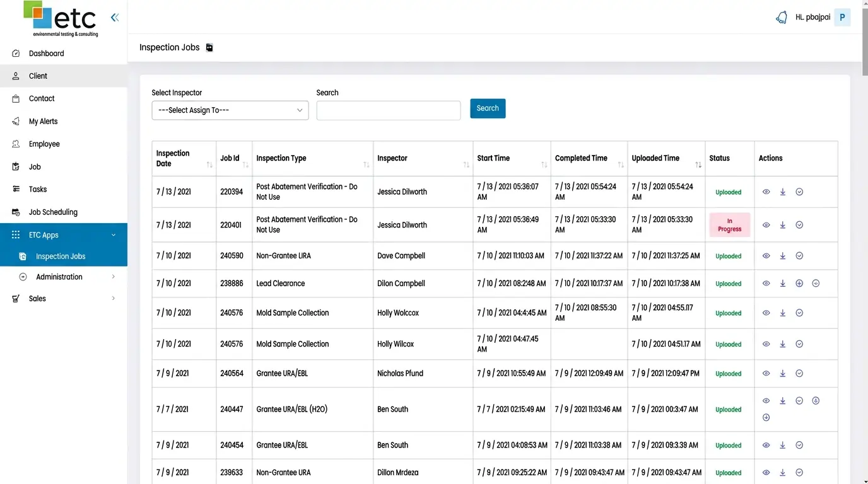Viewport: 868px width, 484px height.
Task: Click the check circle icon for job 220401
Action: pyautogui.click(x=799, y=225)
